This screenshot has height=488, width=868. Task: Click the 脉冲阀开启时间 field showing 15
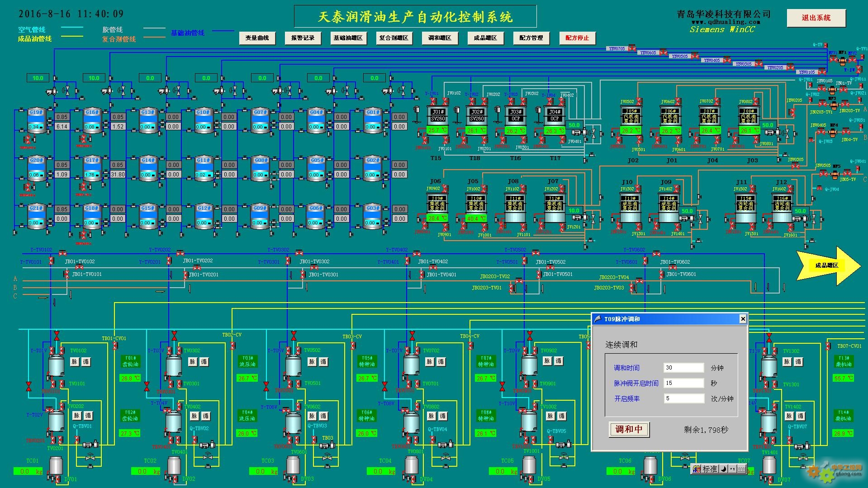pyautogui.click(x=683, y=383)
